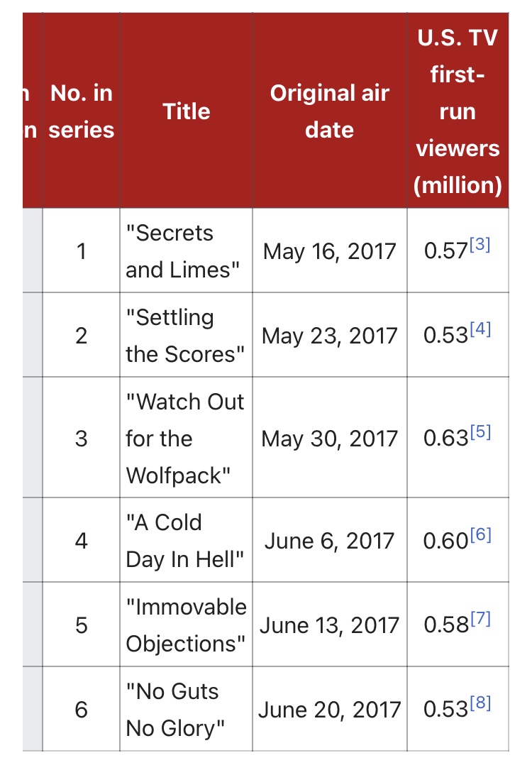
Task: Select the "Immovable Objections" title cell
Action: click(187, 625)
